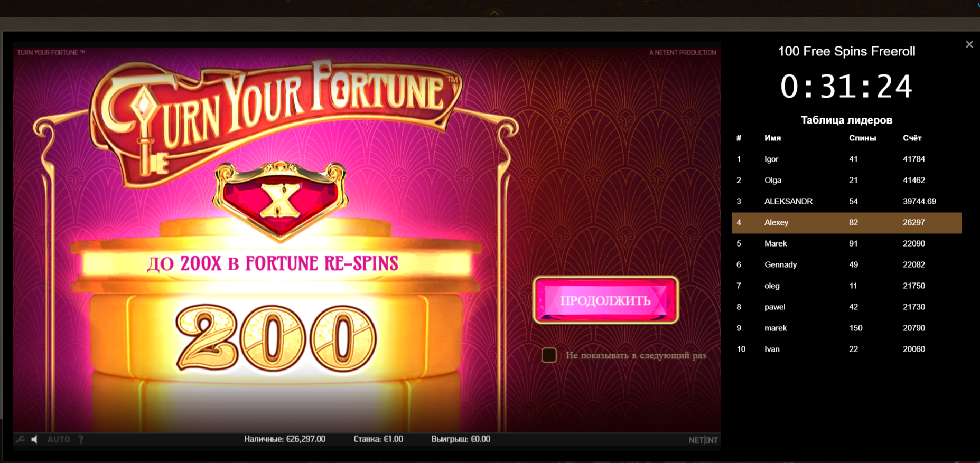Open the AUTO play option
980x463 pixels.
coord(59,439)
